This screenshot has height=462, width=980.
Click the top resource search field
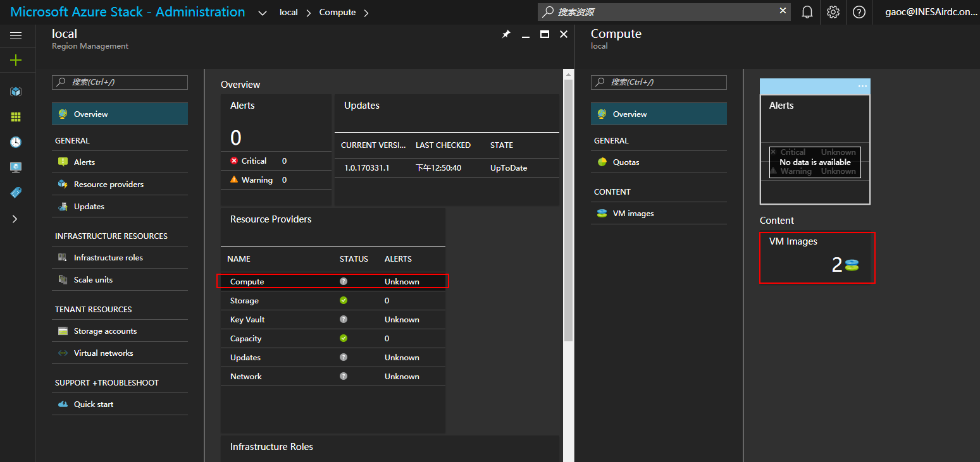coord(664,11)
